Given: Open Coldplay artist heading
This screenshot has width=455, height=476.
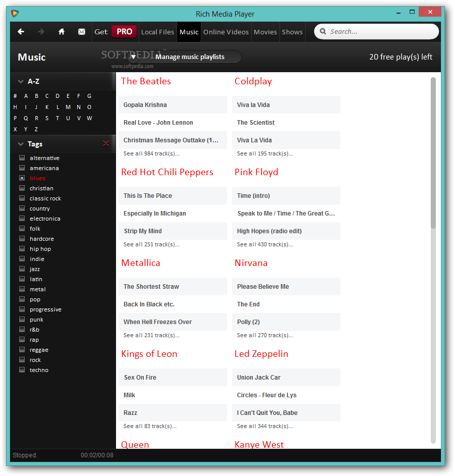Looking at the screenshot, I should click(x=253, y=81).
